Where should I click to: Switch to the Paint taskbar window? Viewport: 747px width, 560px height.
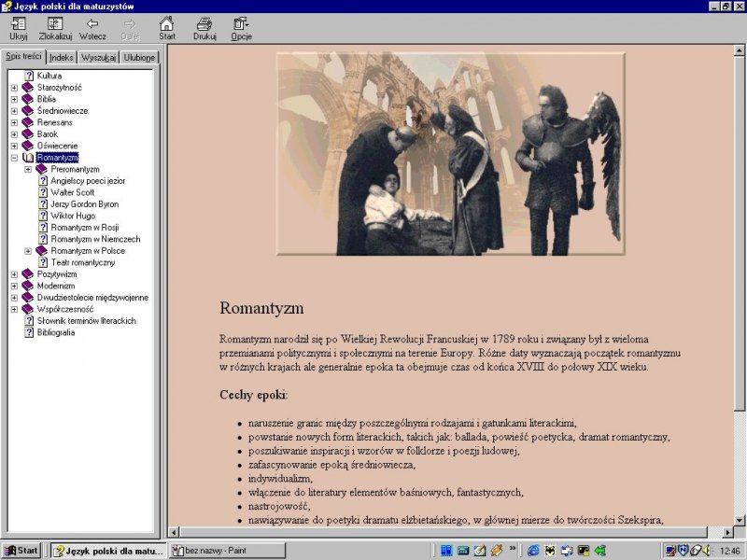coord(226,551)
